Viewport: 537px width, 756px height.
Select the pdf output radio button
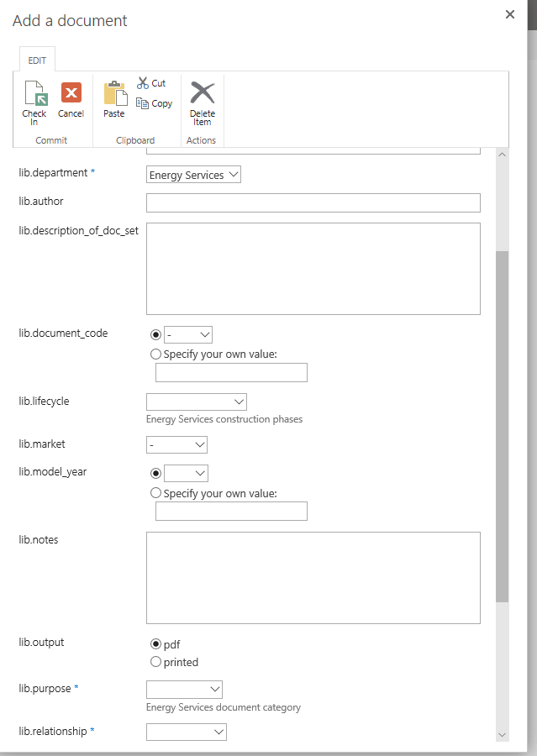(155, 644)
